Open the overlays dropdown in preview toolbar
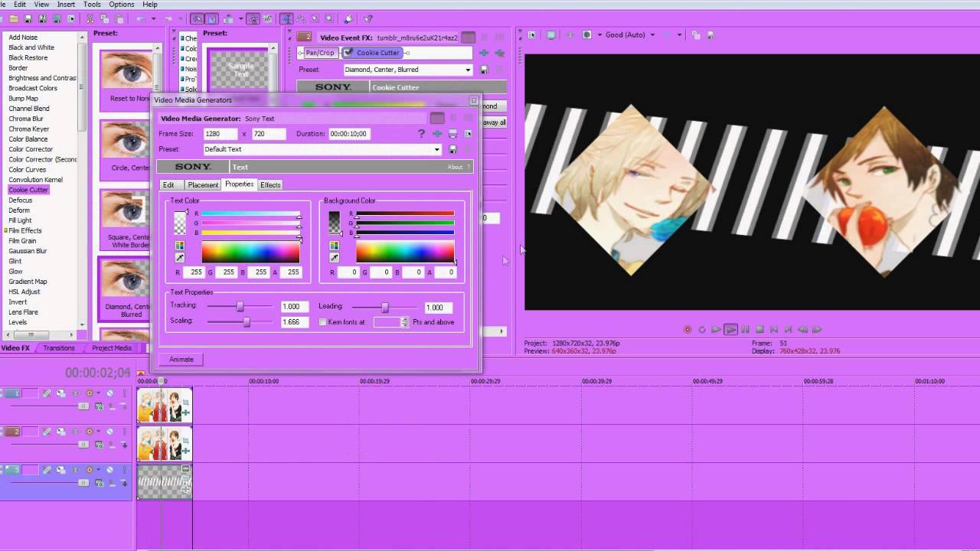 [679, 34]
